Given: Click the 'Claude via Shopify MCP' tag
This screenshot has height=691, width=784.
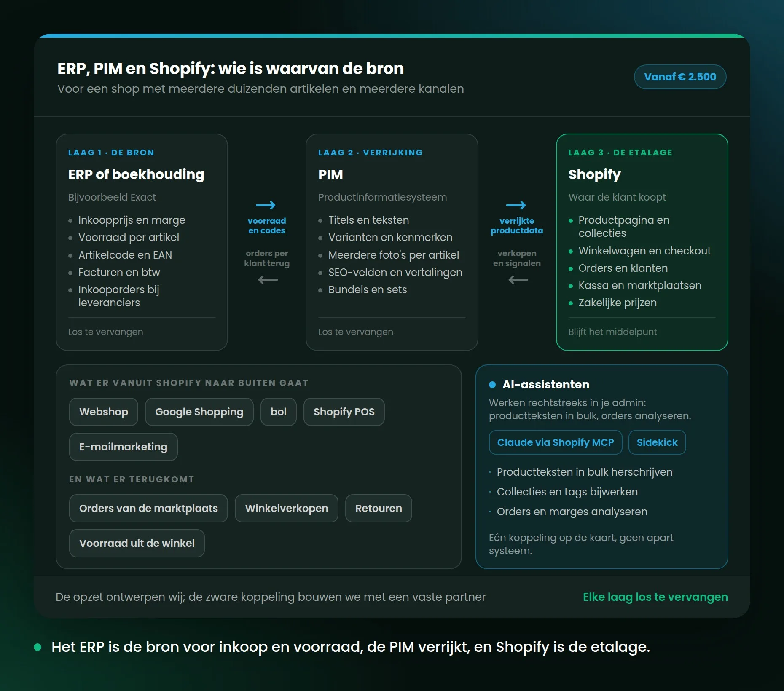Looking at the screenshot, I should tap(556, 442).
